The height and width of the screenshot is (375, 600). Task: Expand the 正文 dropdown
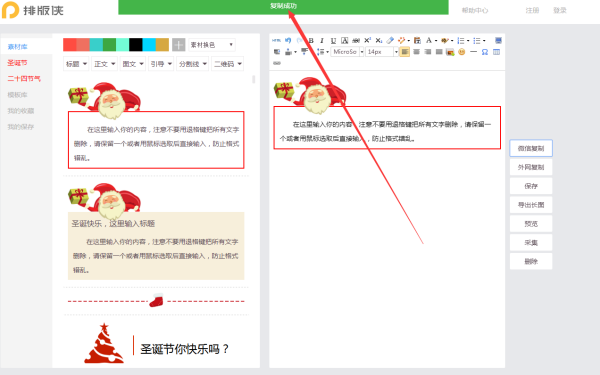[104, 64]
